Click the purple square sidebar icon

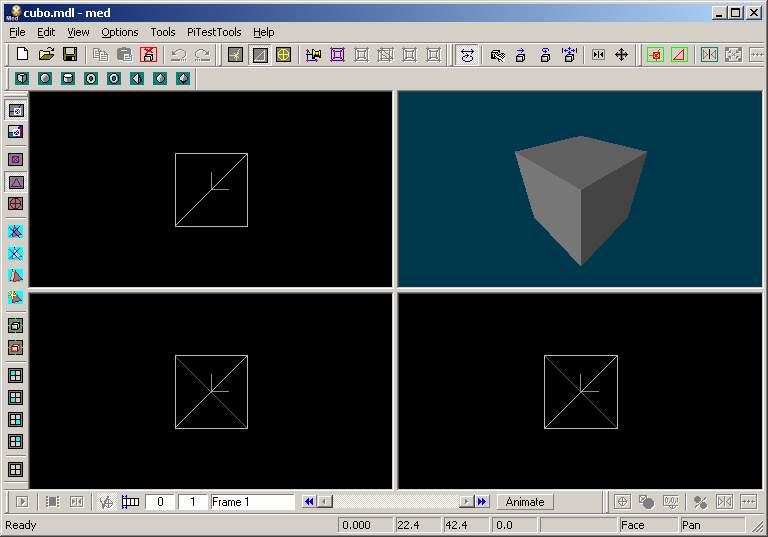(x=16, y=160)
